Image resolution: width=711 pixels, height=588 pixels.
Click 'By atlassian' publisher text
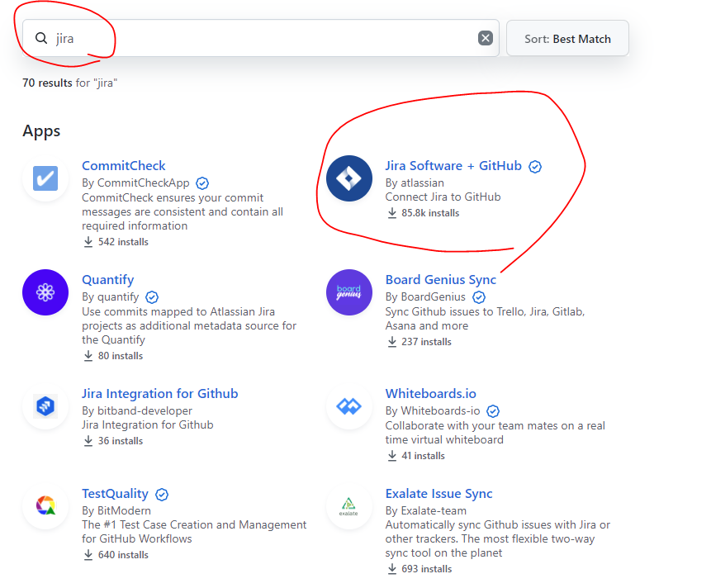[415, 183]
